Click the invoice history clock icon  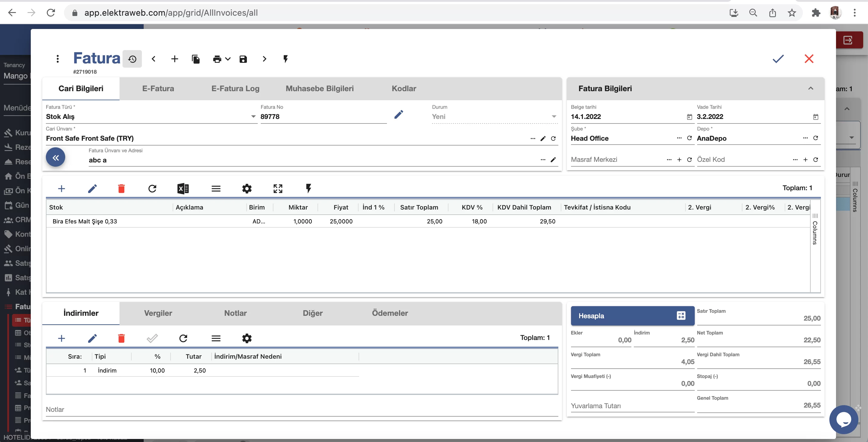tap(132, 59)
